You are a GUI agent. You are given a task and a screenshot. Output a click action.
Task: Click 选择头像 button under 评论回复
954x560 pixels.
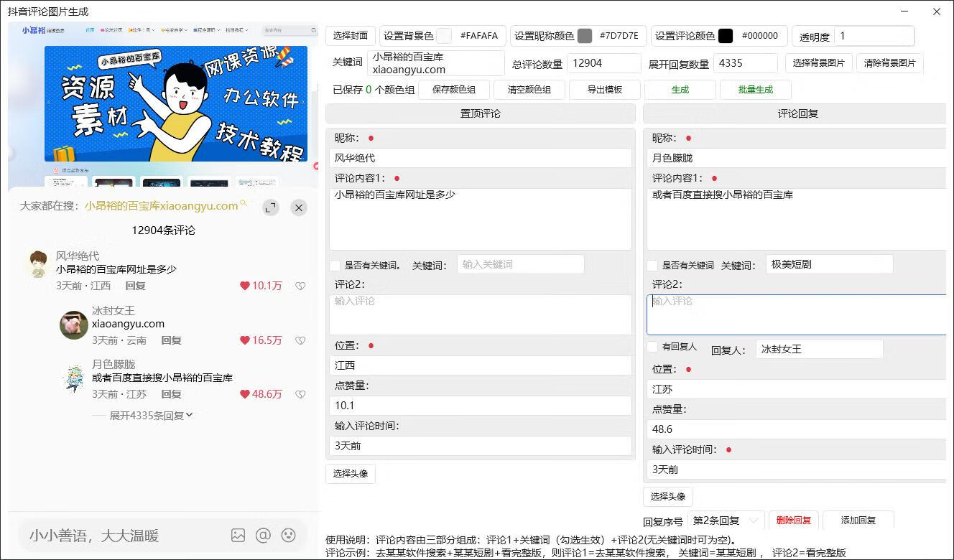668,496
